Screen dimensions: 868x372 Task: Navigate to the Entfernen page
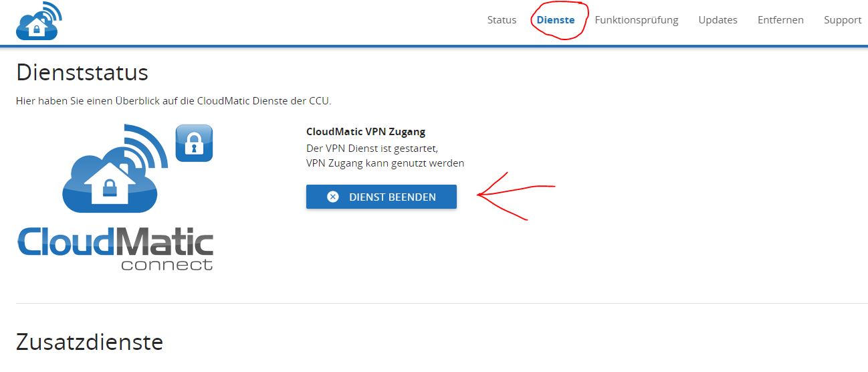(780, 20)
